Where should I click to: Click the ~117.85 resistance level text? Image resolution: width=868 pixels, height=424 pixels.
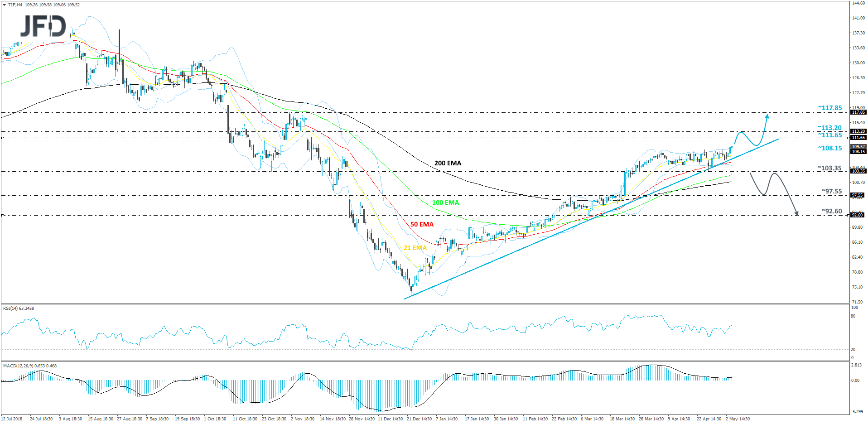click(x=830, y=108)
